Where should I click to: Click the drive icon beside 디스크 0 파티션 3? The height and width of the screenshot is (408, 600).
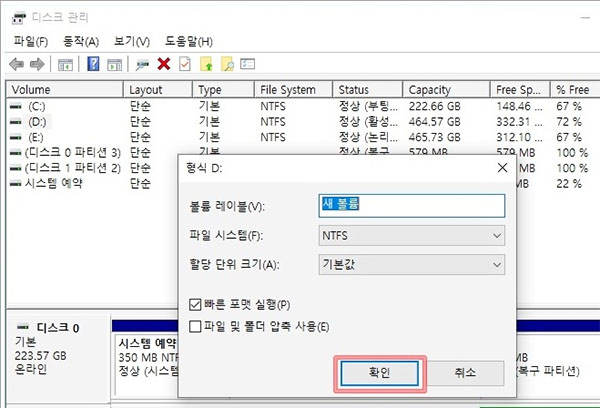pyautogui.click(x=16, y=153)
